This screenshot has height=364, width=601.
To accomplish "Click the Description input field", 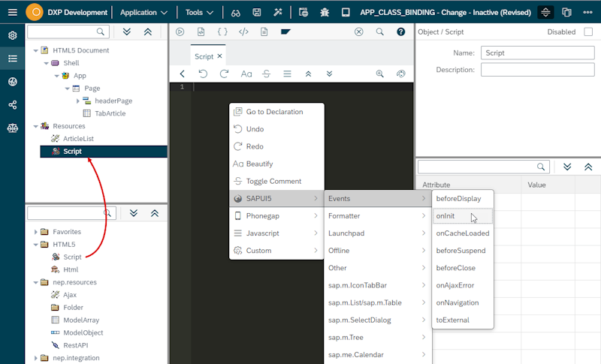I will pos(537,70).
